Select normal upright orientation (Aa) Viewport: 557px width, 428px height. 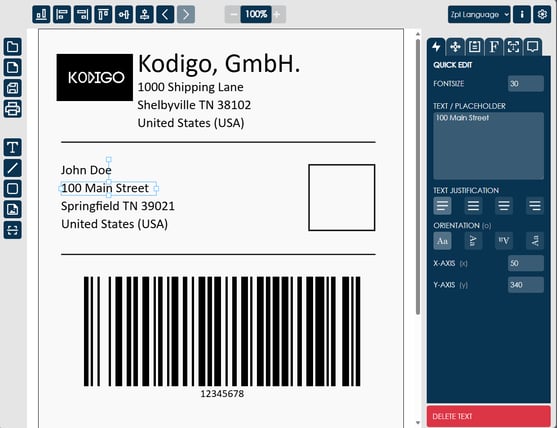coord(442,241)
